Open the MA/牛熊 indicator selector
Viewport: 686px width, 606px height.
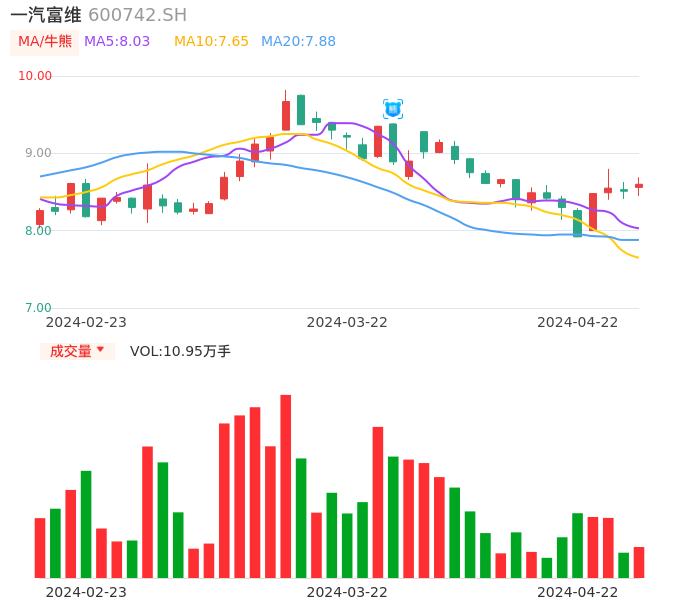(x=45, y=42)
